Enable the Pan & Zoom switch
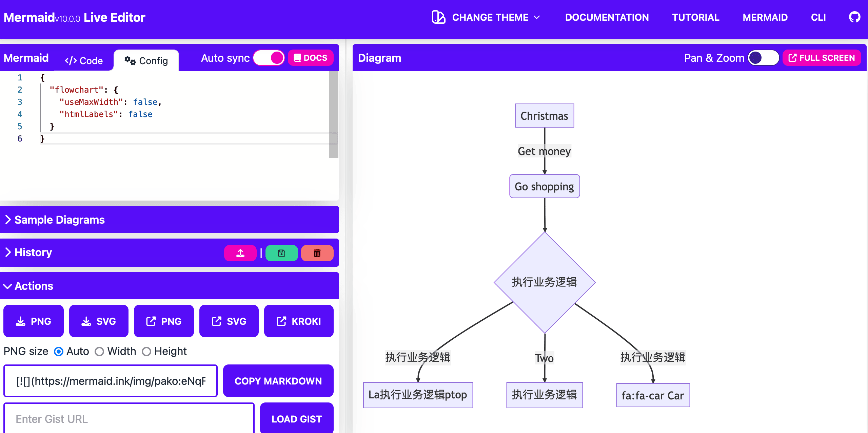The image size is (868, 433). point(764,58)
